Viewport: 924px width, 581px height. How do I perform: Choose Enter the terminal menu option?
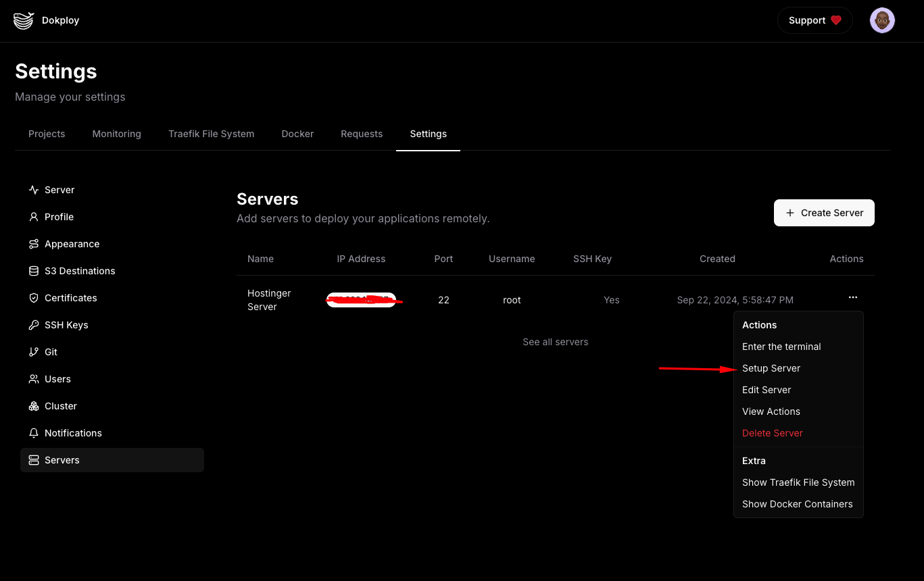coord(781,347)
